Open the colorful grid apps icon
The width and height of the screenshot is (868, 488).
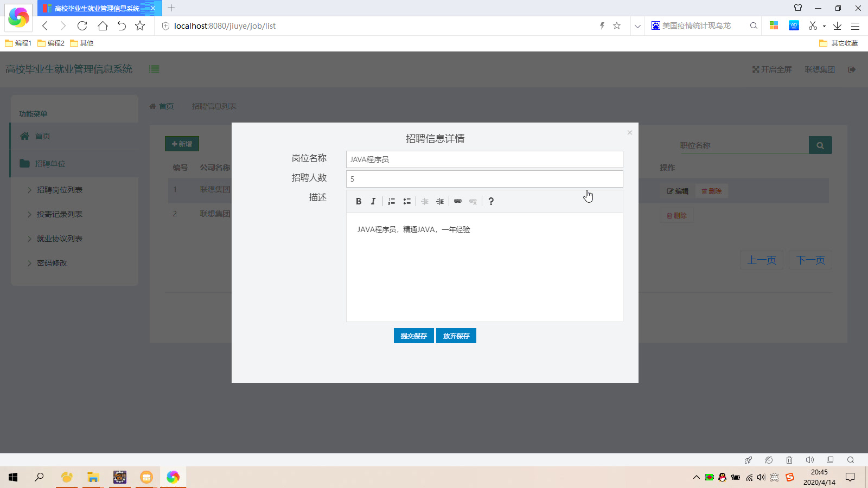[x=774, y=25]
